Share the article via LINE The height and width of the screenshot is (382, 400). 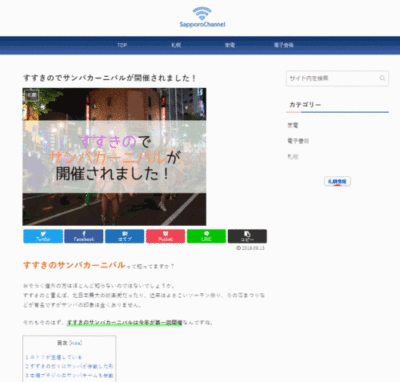[x=206, y=236]
